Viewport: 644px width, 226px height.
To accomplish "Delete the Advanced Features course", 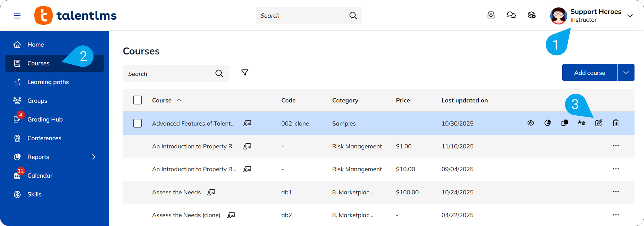I will (615, 123).
